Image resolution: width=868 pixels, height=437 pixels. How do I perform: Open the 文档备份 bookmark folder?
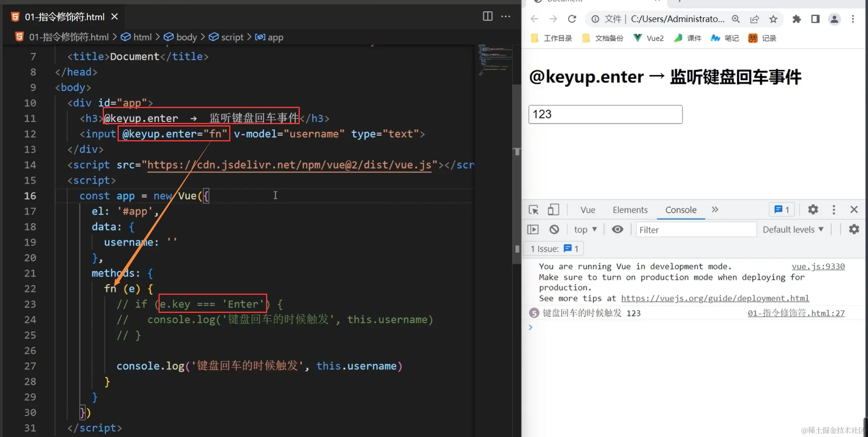603,38
